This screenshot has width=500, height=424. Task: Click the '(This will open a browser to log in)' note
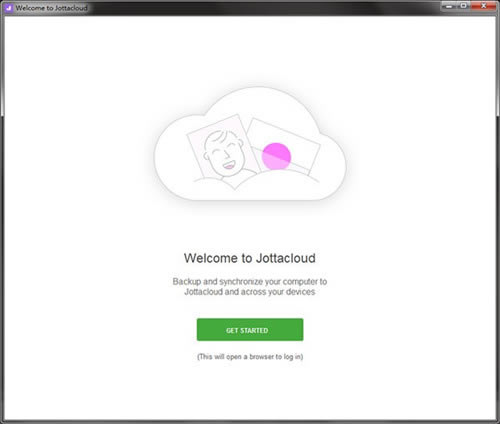(250, 357)
